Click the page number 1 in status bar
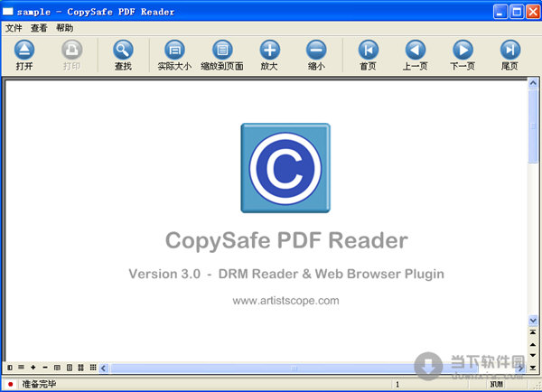Image resolution: width=542 pixels, height=392 pixels. [397, 385]
